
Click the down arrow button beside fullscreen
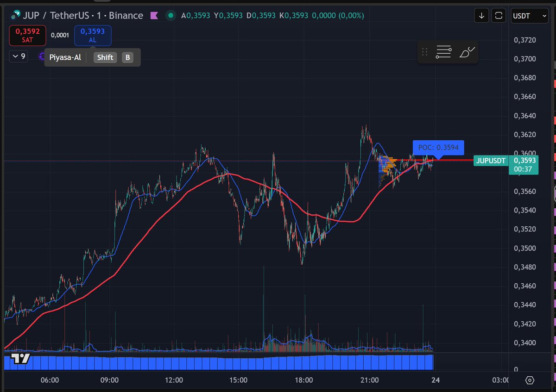[x=482, y=16]
